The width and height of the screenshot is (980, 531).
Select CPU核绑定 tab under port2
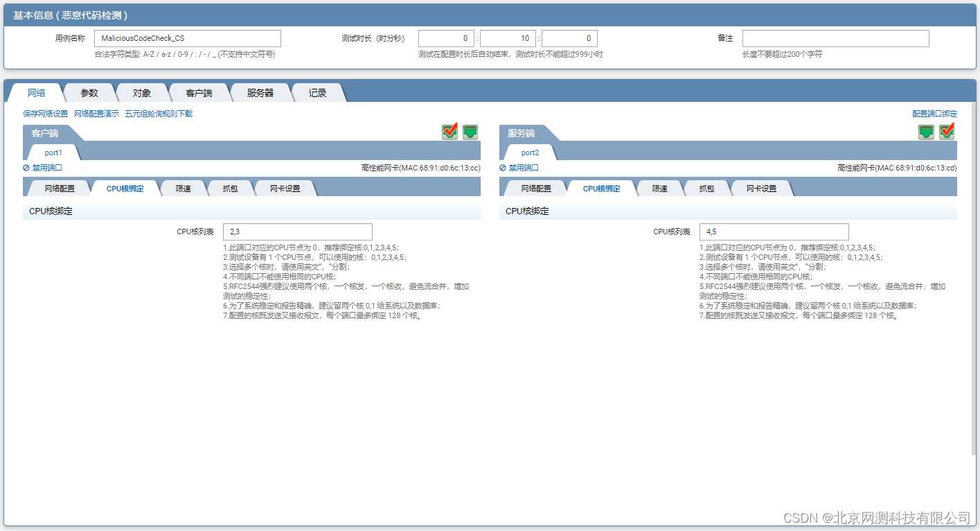click(602, 189)
